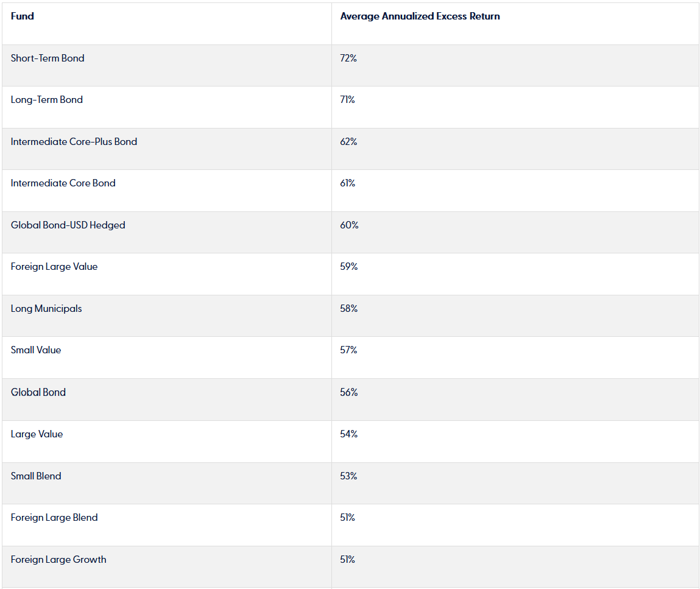Select the Short-Term Bond fund name
Screen dimensions: 700x589
pyautogui.click(x=48, y=58)
